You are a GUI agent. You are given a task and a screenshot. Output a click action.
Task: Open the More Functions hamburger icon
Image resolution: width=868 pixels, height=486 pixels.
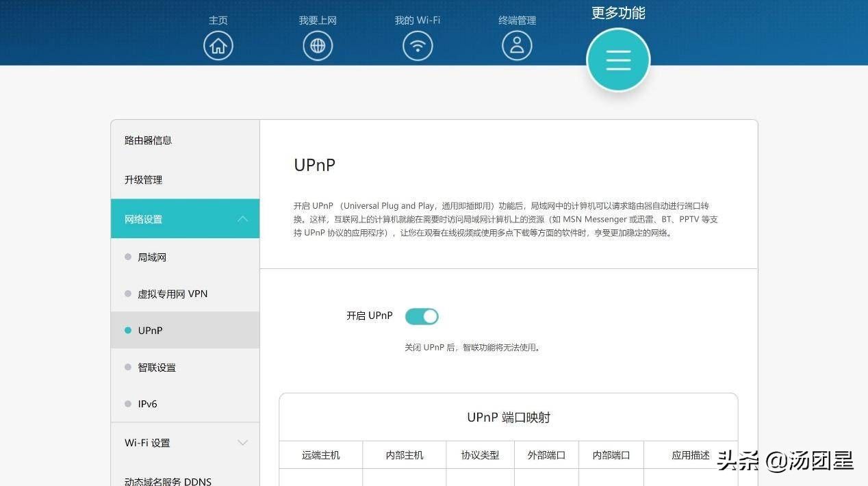[x=618, y=60]
